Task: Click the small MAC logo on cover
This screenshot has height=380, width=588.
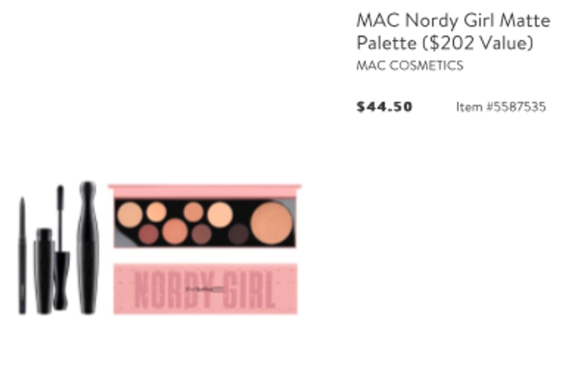Action: click(x=205, y=289)
